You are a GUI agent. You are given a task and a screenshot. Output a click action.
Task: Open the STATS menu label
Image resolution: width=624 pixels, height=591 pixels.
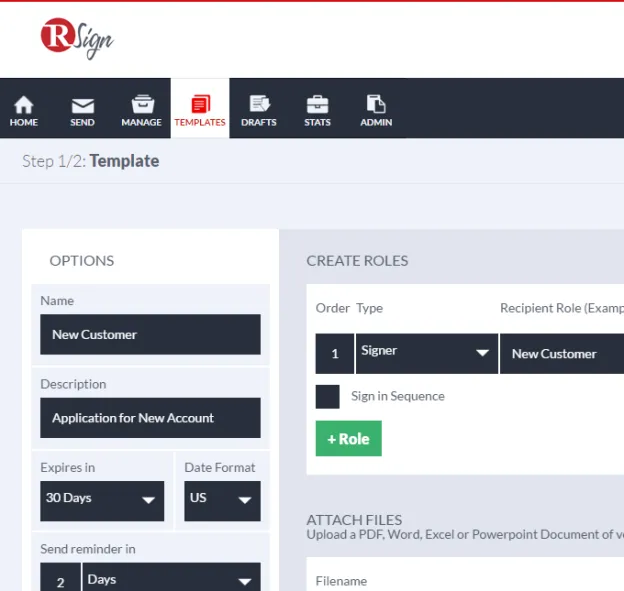pos(318,123)
